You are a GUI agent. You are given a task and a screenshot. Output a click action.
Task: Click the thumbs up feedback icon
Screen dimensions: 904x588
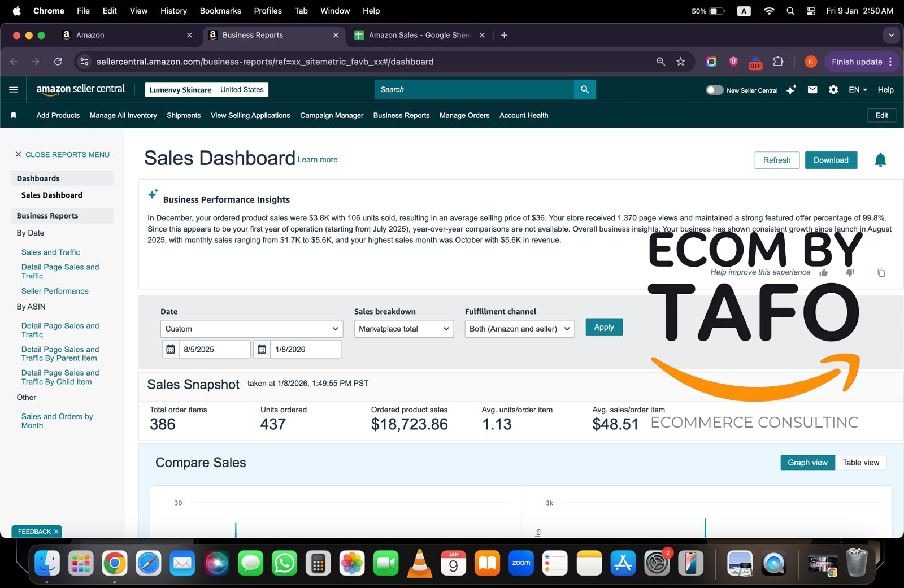[x=823, y=273]
